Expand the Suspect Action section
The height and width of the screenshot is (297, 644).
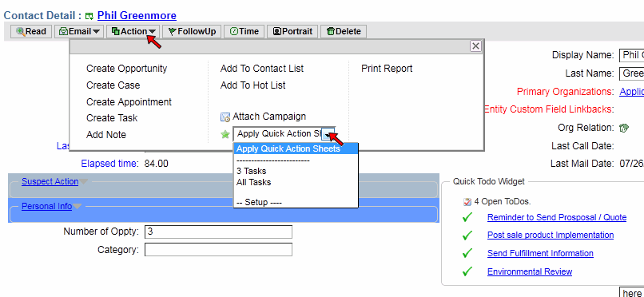(50, 181)
